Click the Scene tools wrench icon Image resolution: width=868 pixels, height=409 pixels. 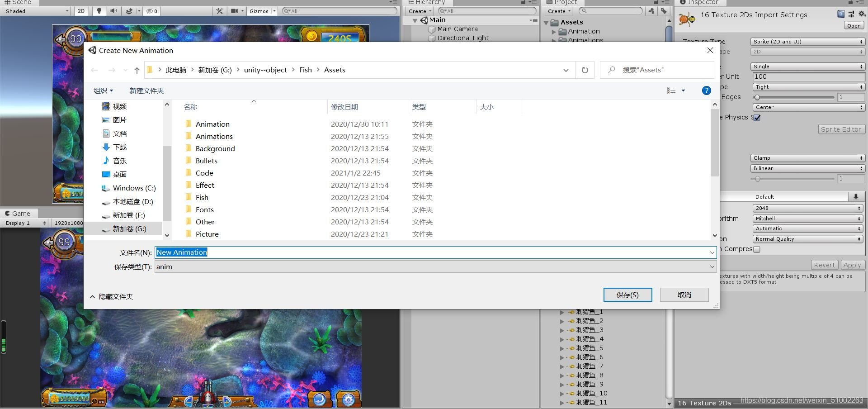[219, 11]
